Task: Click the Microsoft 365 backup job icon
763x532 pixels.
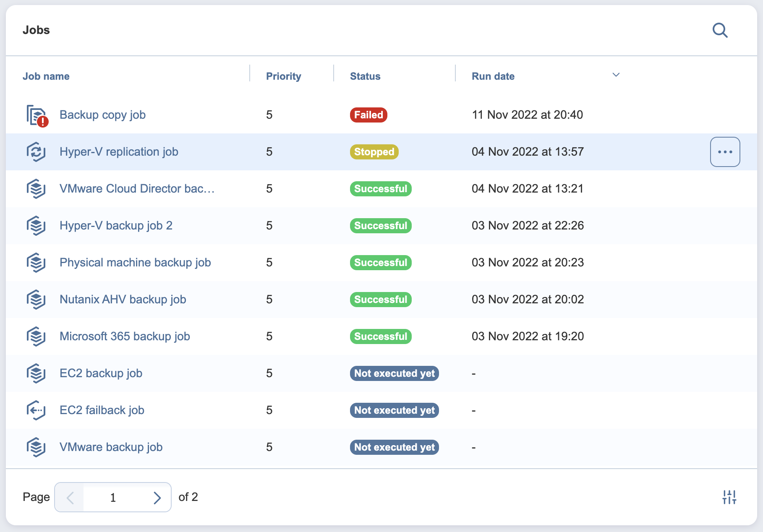Action: coord(36,336)
